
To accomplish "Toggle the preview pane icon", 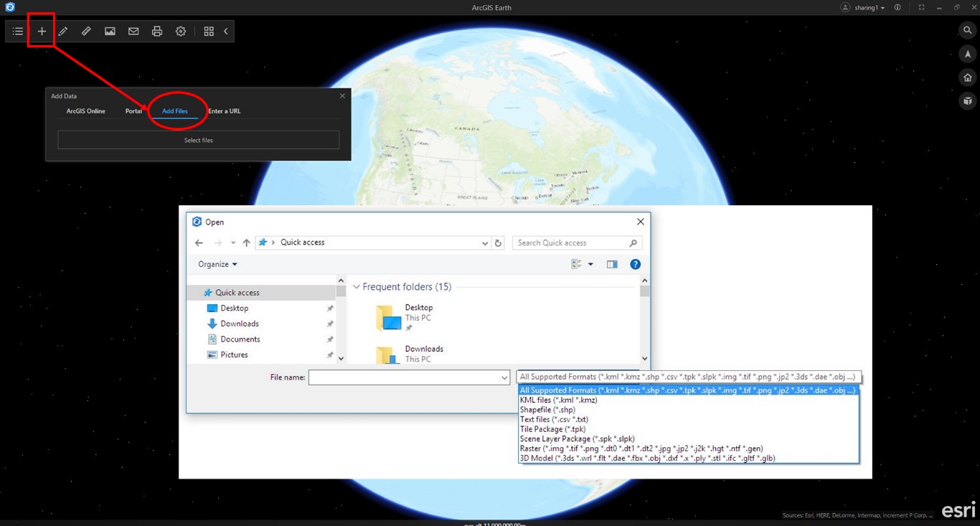I will pyautogui.click(x=612, y=264).
